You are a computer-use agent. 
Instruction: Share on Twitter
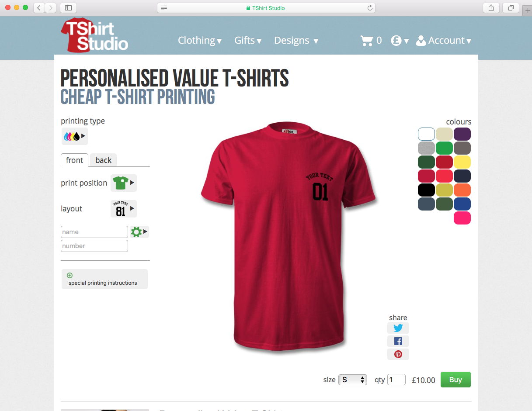tap(398, 328)
